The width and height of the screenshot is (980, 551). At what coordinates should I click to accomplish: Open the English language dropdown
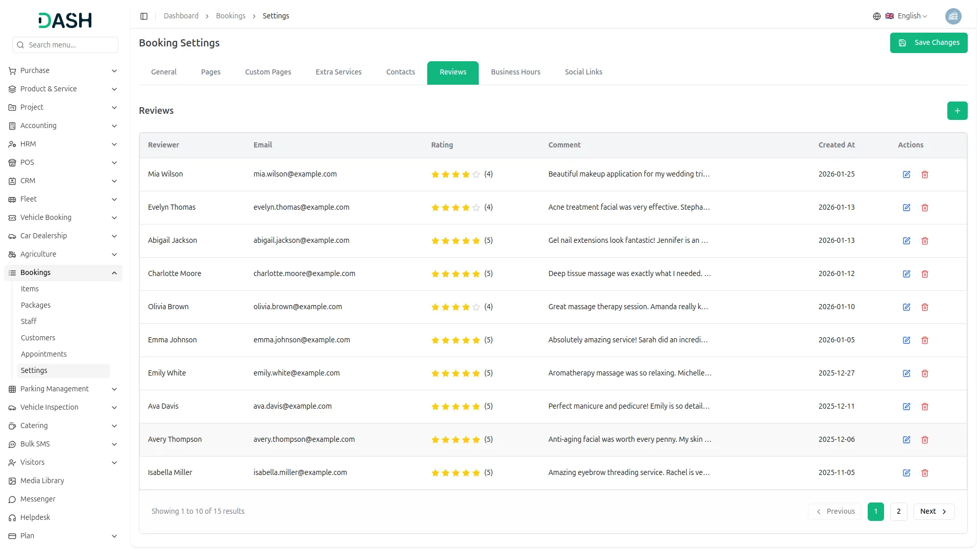(x=907, y=16)
